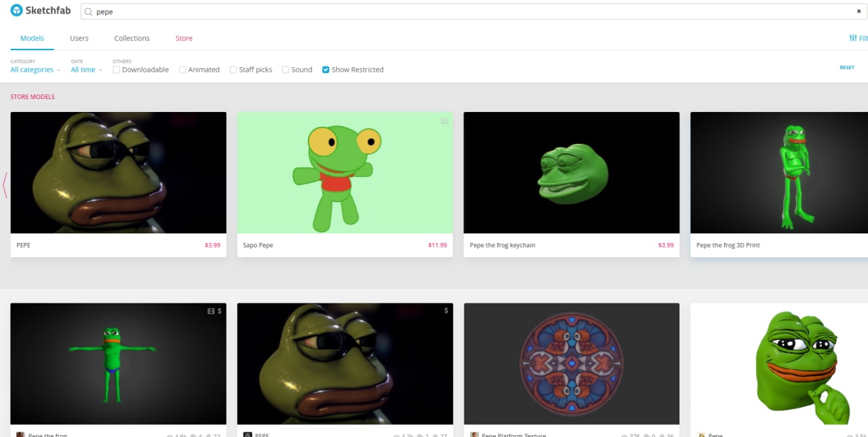Open the T-pose Pepe the frog thumbnail

point(119,364)
